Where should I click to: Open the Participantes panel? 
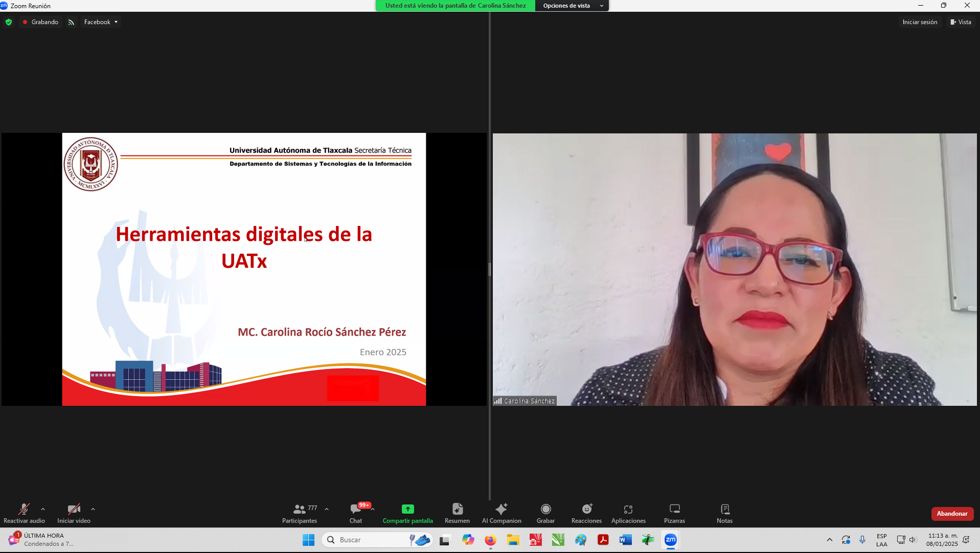click(x=300, y=513)
